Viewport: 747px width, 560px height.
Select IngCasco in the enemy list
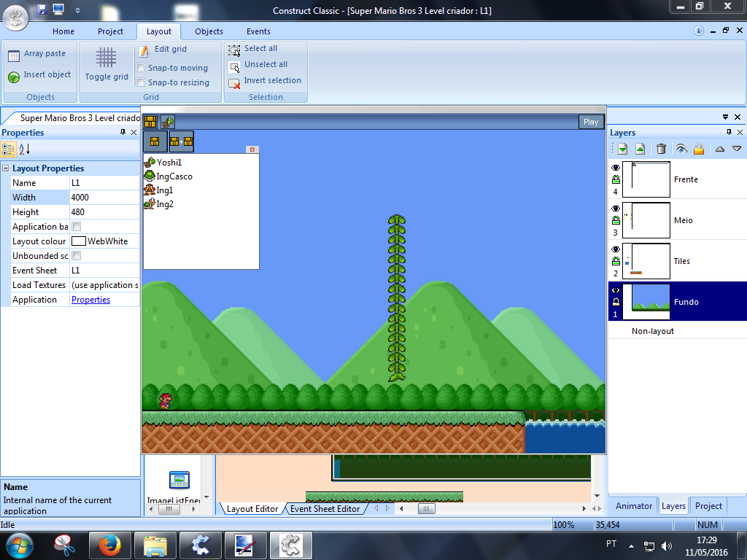(x=169, y=176)
